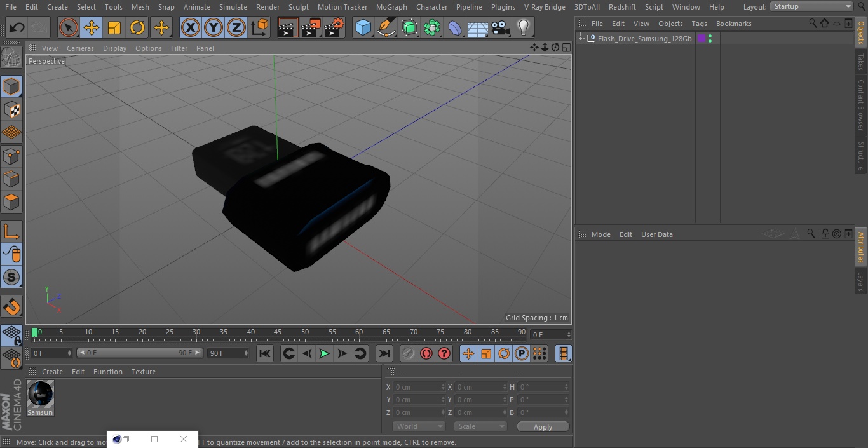Viewport: 868px width, 448px height.
Task: Open the Layout Startup dropdown
Action: (812, 6)
